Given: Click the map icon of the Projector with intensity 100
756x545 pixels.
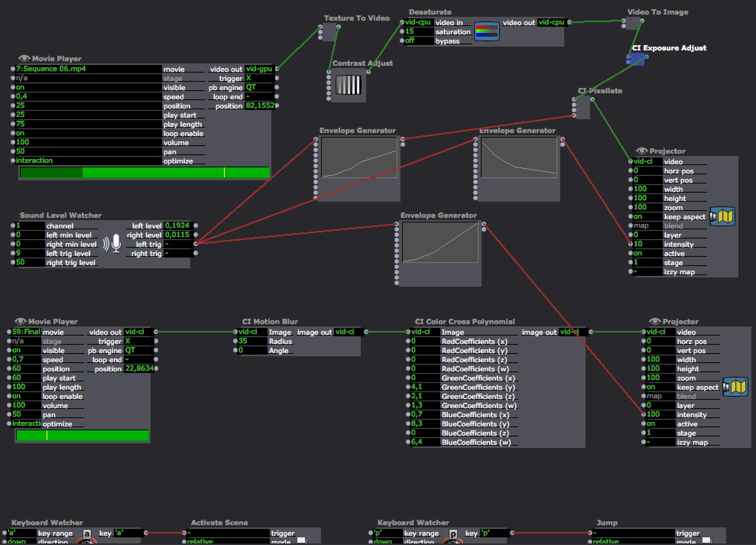Looking at the screenshot, I should [735, 387].
